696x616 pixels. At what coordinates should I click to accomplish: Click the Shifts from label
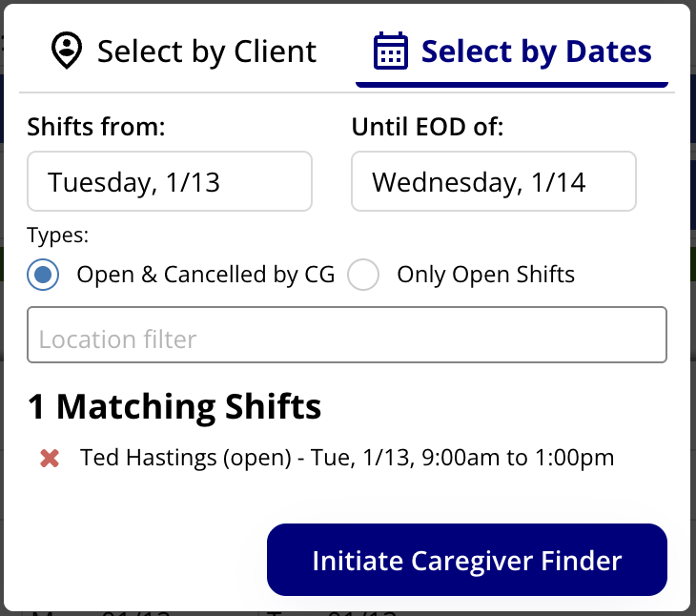[96, 127]
